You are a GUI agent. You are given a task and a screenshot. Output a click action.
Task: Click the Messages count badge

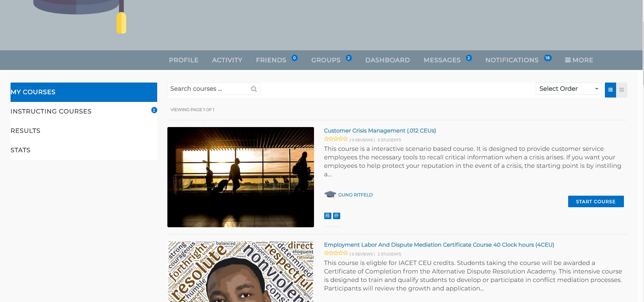[x=469, y=58]
